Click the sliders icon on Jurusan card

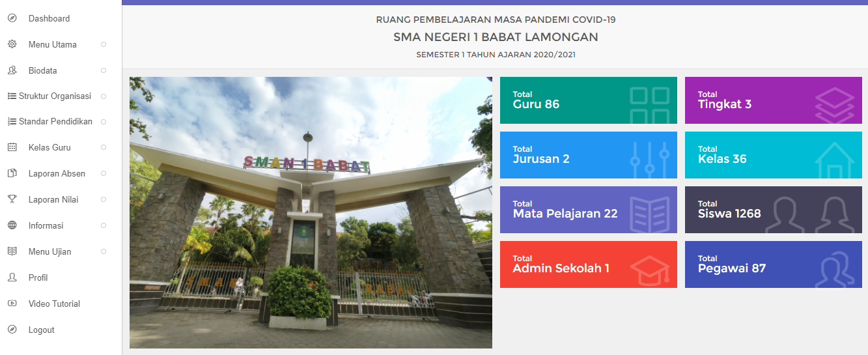tap(649, 160)
